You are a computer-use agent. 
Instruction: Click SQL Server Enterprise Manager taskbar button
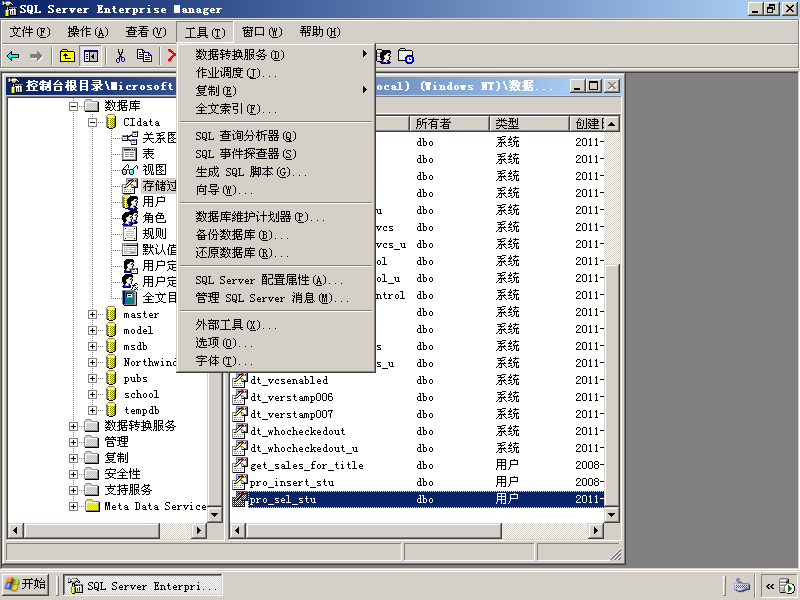tap(143, 586)
